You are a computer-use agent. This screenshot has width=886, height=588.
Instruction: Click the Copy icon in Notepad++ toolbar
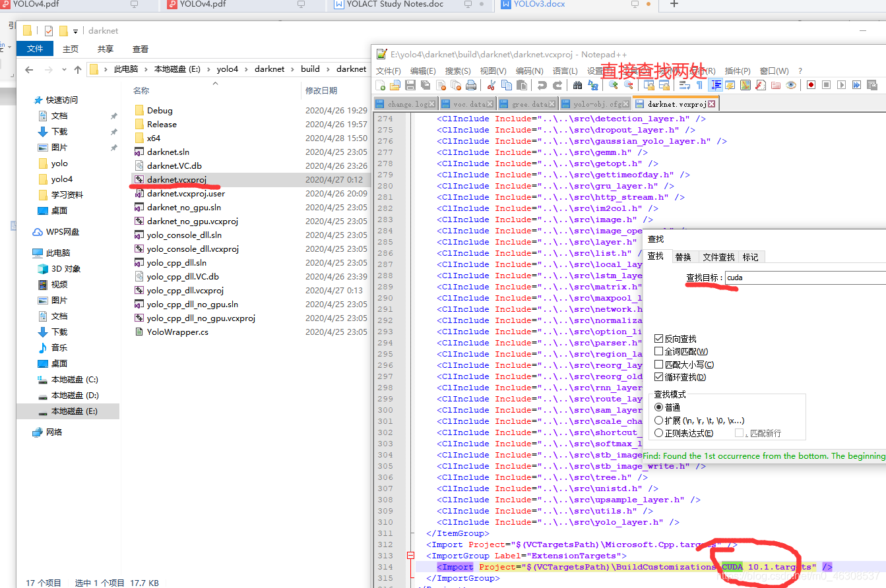click(x=507, y=85)
